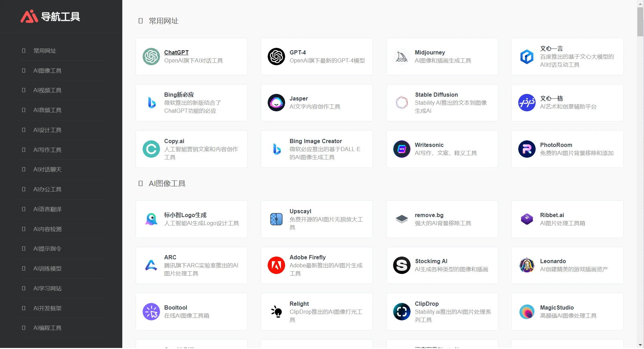This screenshot has width=644, height=349.
Task: Click the Stockimg AI S icon
Action: tap(402, 265)
